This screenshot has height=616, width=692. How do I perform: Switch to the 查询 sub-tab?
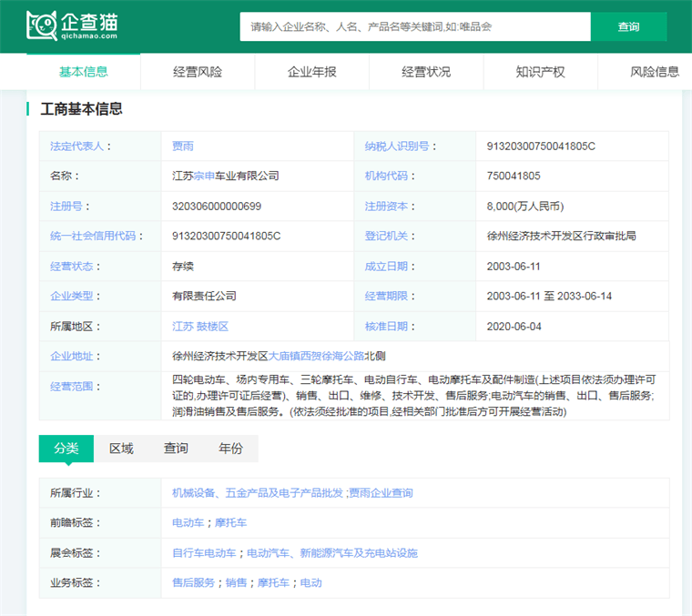point(176,449)
